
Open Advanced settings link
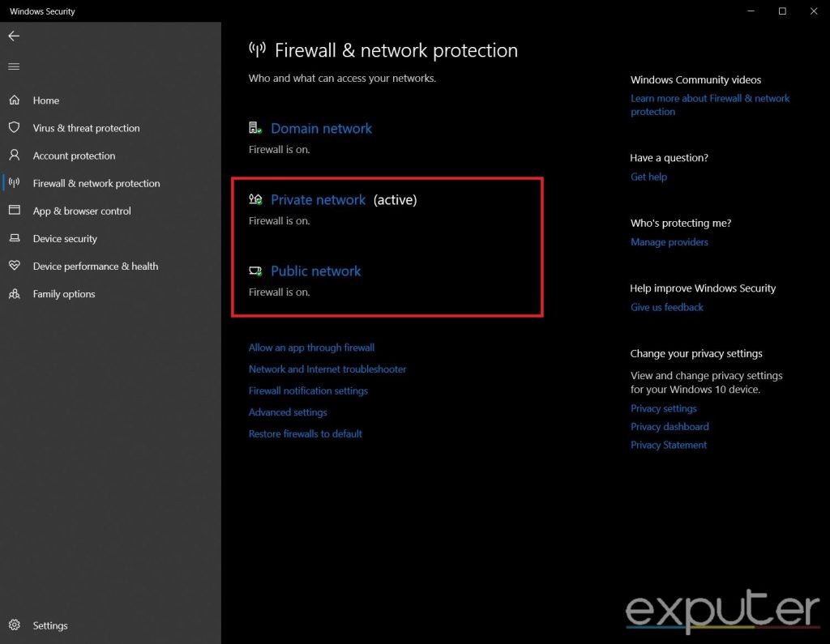pos(288,412)
